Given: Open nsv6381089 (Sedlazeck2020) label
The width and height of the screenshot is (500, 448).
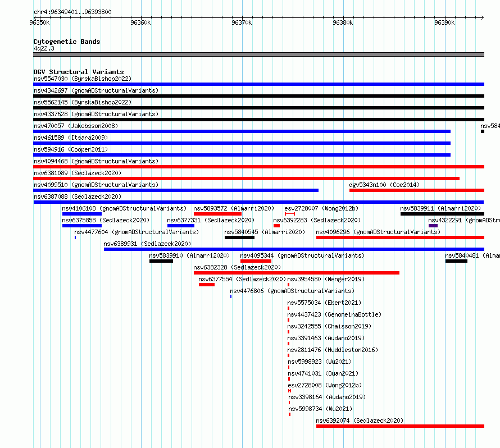Looking at the screenshot, I should pos(78,173).
